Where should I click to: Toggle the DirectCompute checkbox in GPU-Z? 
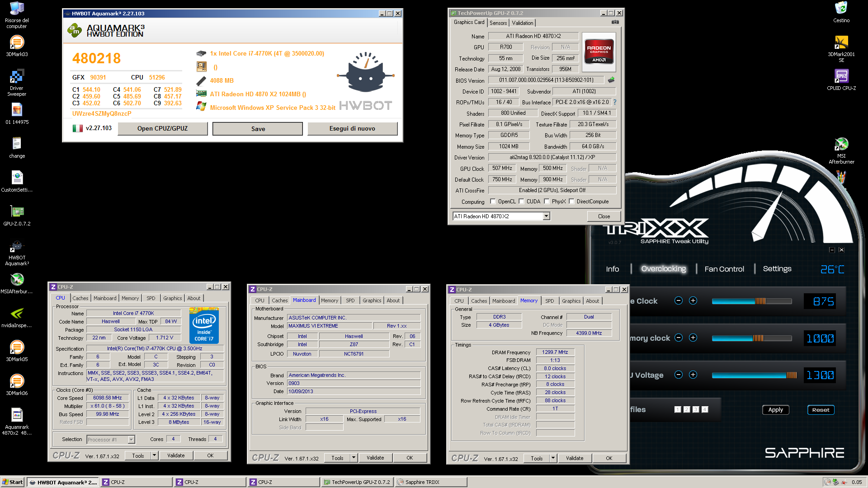pos(572,202)
